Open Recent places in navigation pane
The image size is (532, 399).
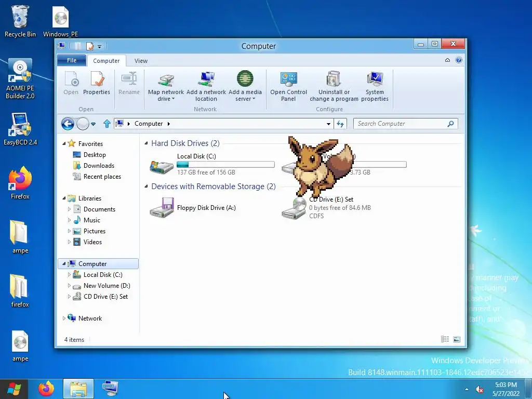[x=102, y=177]
